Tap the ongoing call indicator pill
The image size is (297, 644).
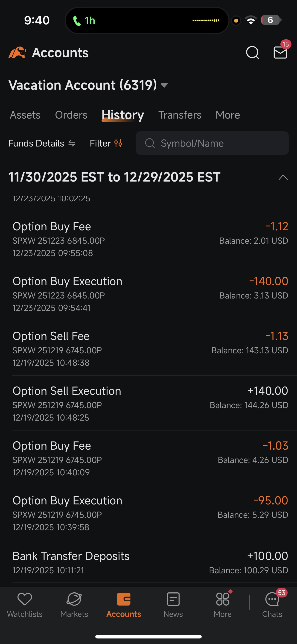point(147,20)
